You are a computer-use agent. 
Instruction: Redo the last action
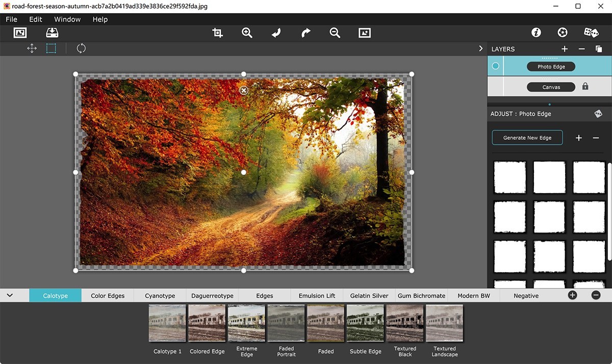[x=305, y=32]
